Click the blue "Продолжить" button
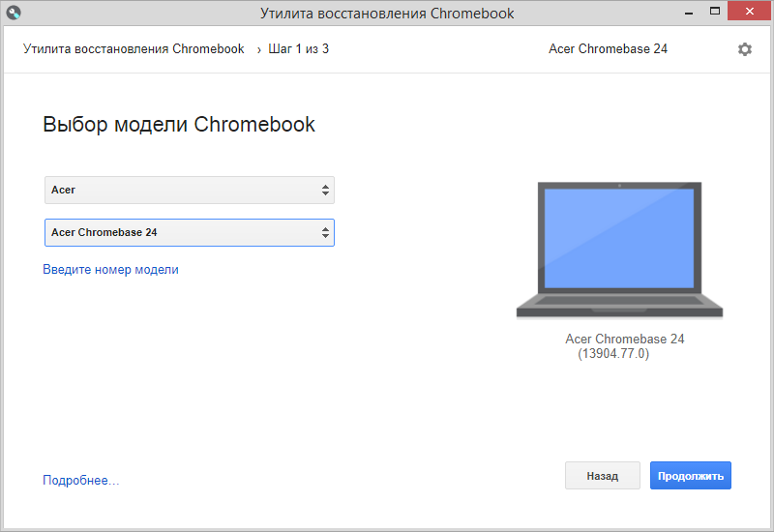Image resolution: width=774 pixels, height=532 pixels. pyautogui.click(x=691, y=476)
